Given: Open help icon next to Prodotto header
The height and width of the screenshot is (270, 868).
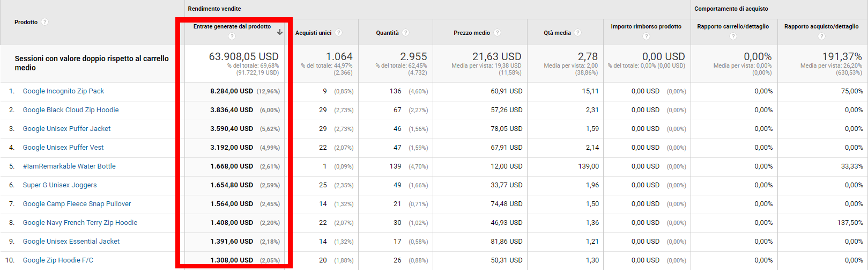Looking at the screenshot, I should (45, 22).
